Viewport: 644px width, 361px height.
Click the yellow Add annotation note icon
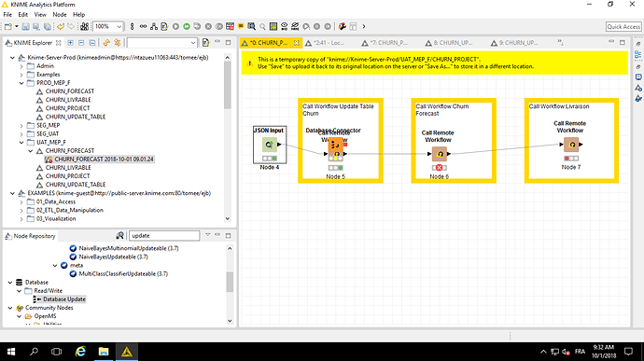(x=241, y=26)
